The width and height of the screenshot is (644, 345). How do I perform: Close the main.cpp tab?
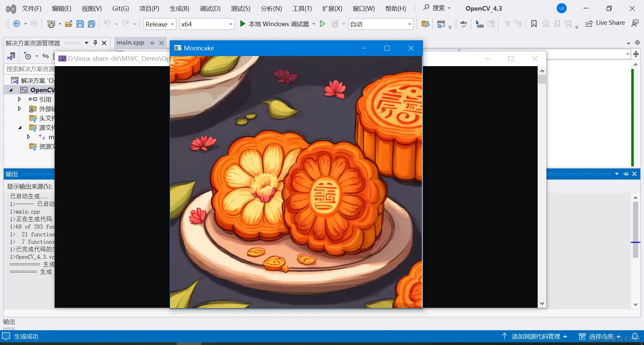161,43
